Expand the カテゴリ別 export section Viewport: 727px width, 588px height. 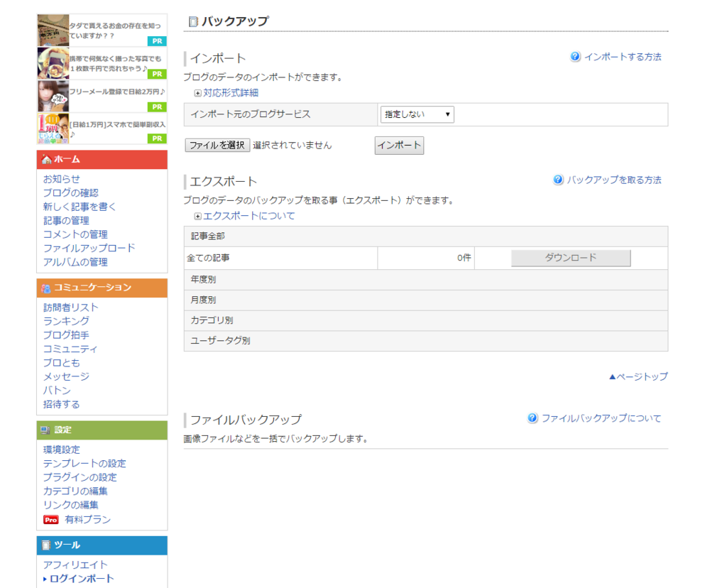(426, 320)
